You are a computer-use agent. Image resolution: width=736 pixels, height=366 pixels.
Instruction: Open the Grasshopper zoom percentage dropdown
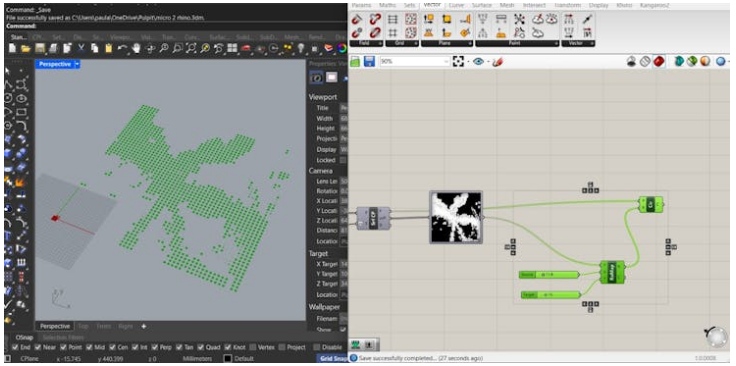click(446, 61)
